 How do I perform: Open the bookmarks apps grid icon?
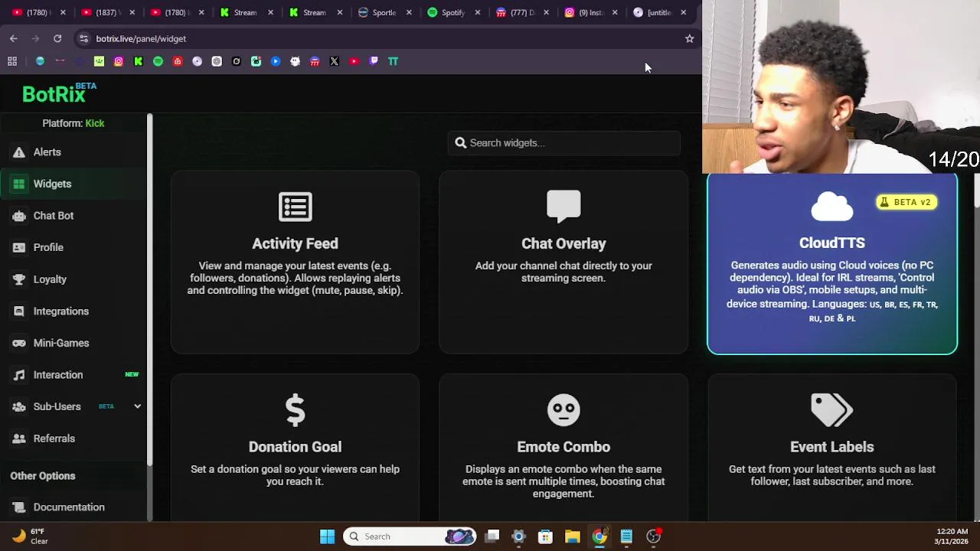(x=12, y=61)
